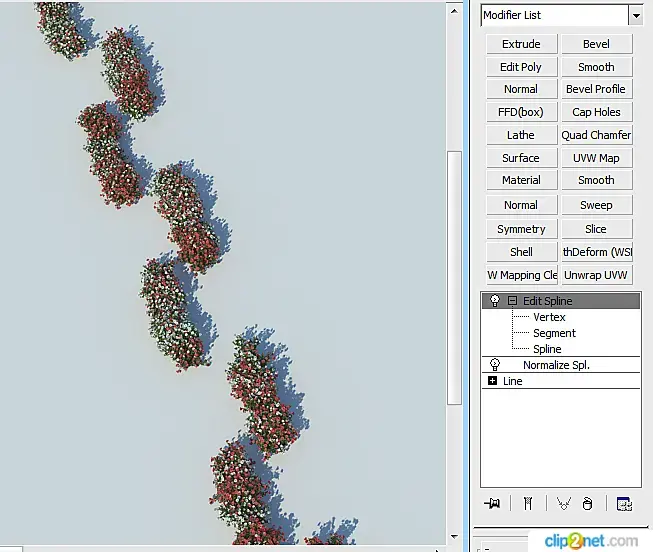Collapse the Edit Spline sub-object tree
Image resolution: width=653 pixels, height=552 pixels.
[x=512, y=300]
